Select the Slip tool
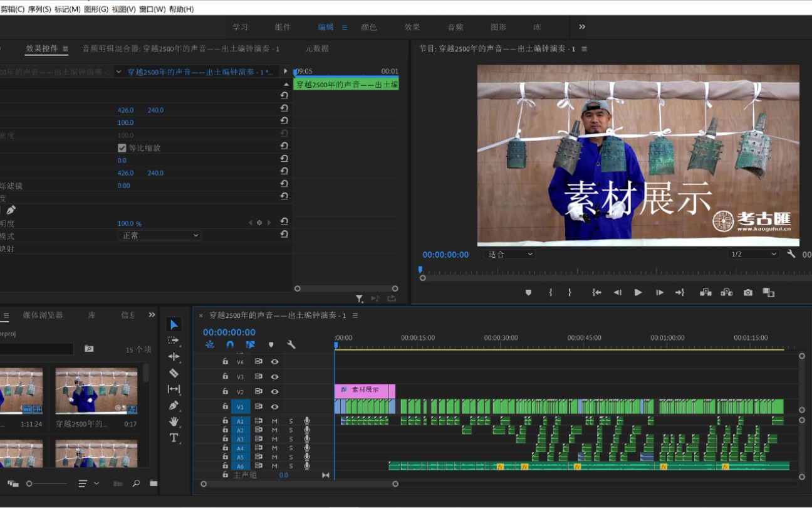Screen dimensions: 812x508 point(174,389)
